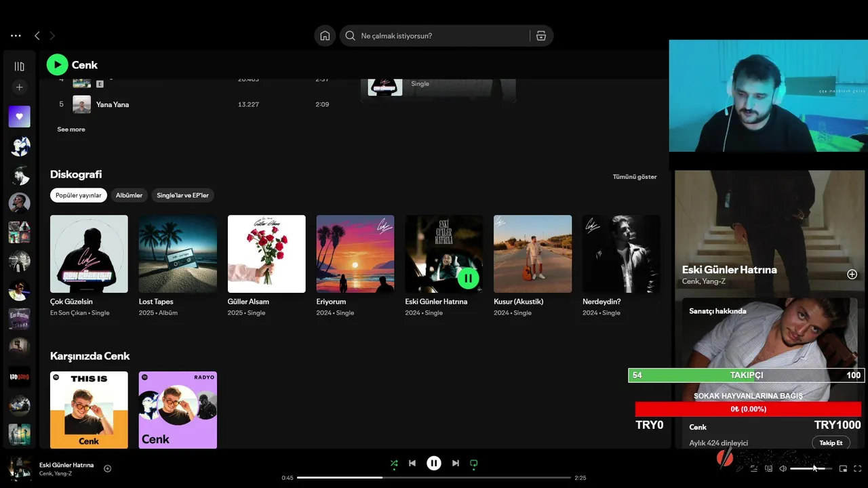Adjust the volume slider

click(x=810, y=468)
